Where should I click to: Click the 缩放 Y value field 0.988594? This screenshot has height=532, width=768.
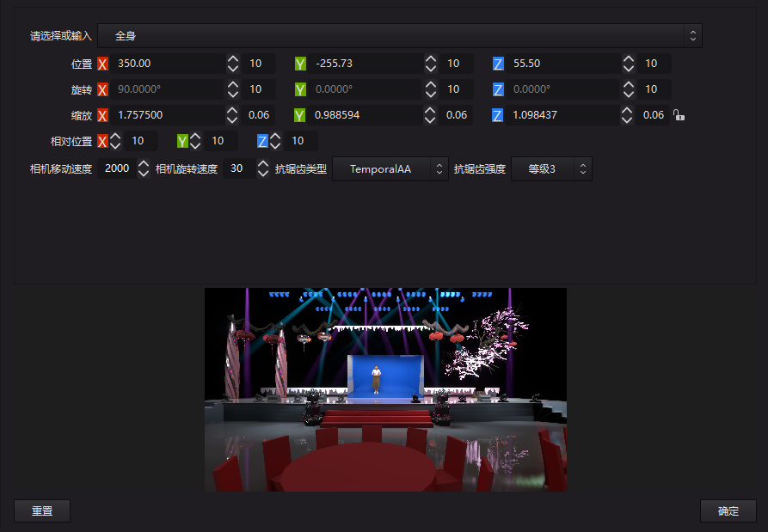click(365, 115)
